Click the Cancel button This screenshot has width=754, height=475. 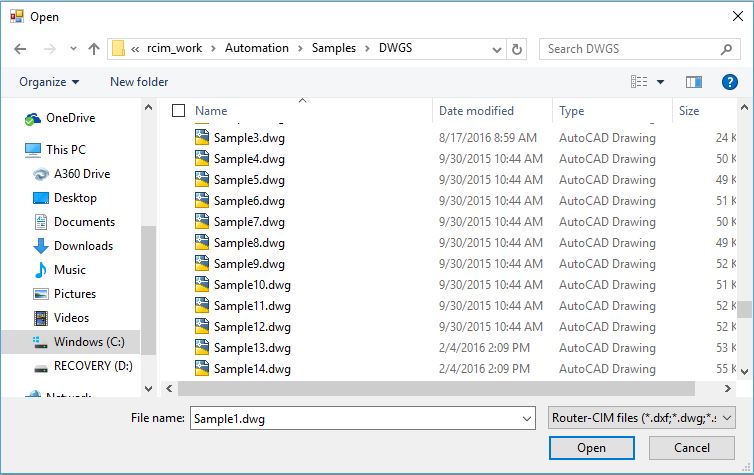(x=690, y=448)
